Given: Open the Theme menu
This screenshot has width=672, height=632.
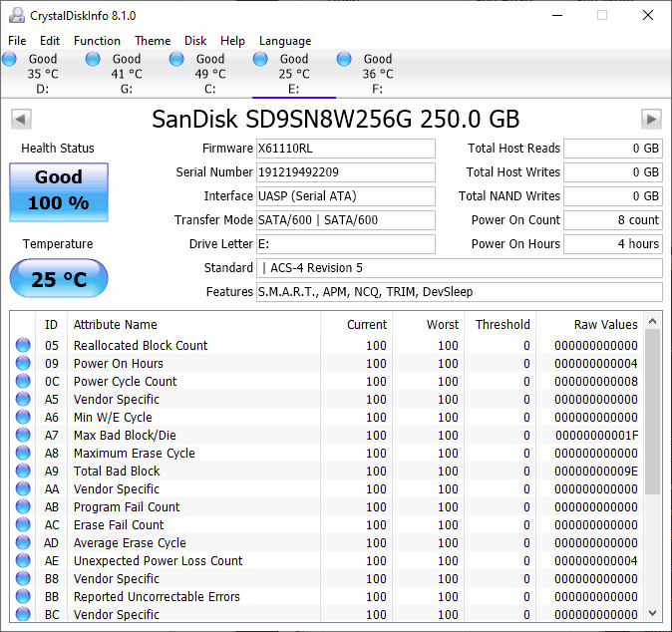Looking at the screenshot, I should (153, 41).
